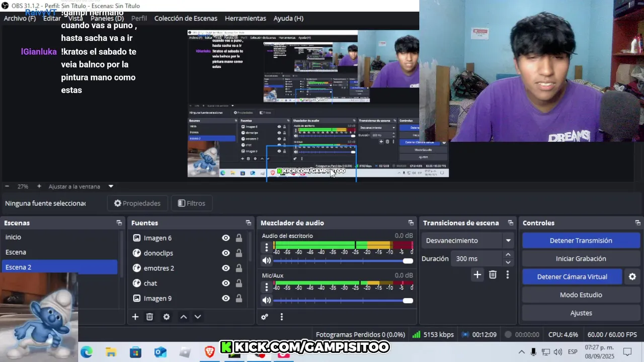The image size is (644, 362).
Task: Show hidden system tray icons chevron
Action: pyautogui.click(x=521, y=352)
